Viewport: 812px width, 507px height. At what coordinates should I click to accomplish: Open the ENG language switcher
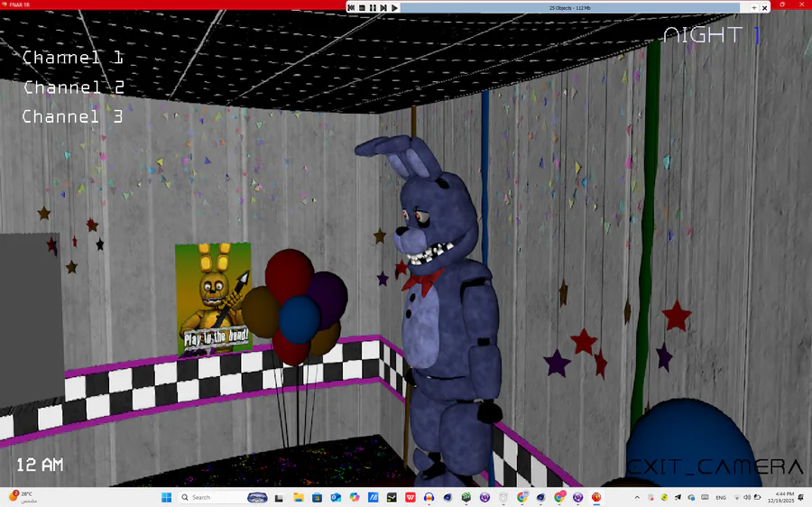[x=721, y=498]
